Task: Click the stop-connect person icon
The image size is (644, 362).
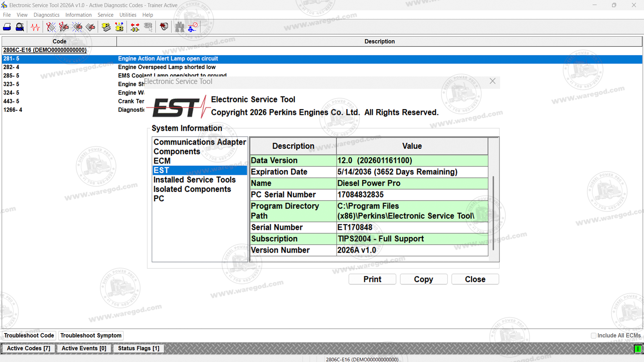Action: pyautogui.click(x=193, y=27)
